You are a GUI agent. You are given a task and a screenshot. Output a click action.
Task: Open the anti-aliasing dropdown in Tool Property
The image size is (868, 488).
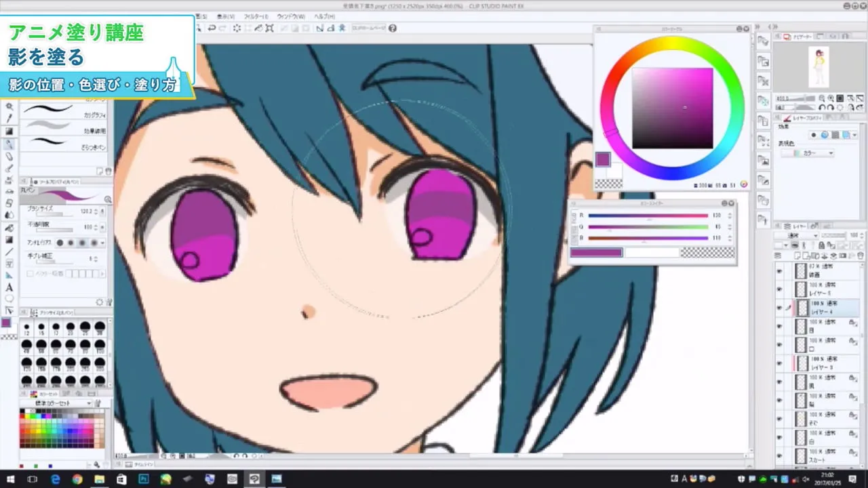[102, 242]
